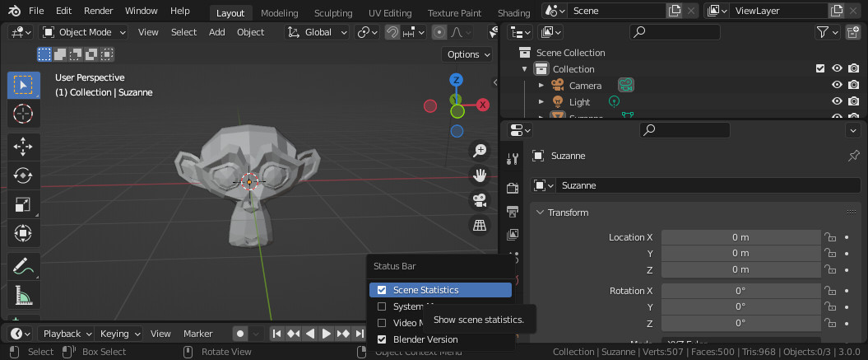This screenshot has width=868, height=360.
Task: Select the Annotate pencil tool
Action: (23, 267)
